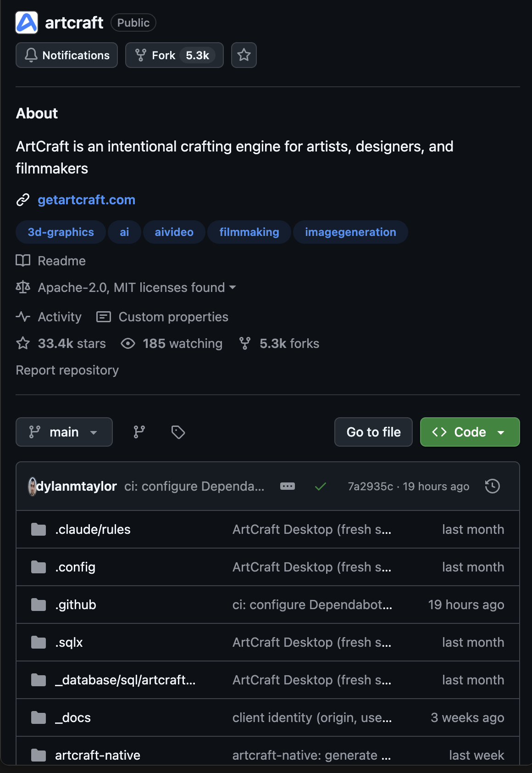This screenshot has width=532, height=773.
Task: View the 33.4k stars list
Action: (x=61, y=343)
